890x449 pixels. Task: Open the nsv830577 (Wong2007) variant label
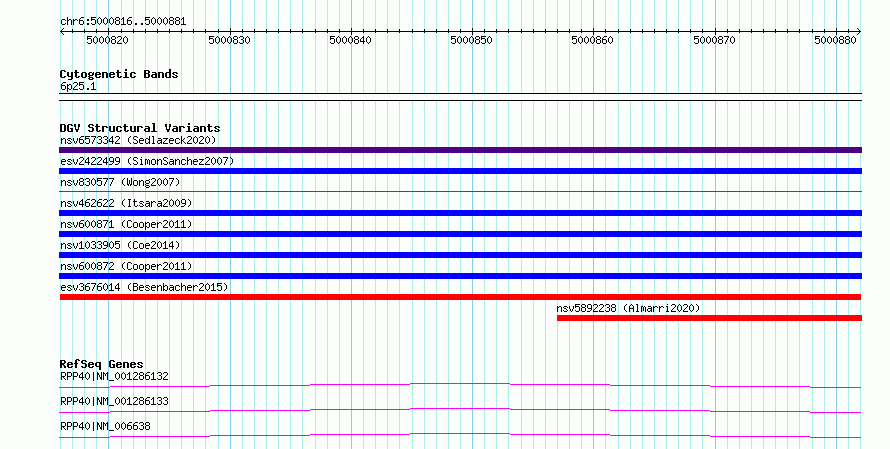(120, 182)
